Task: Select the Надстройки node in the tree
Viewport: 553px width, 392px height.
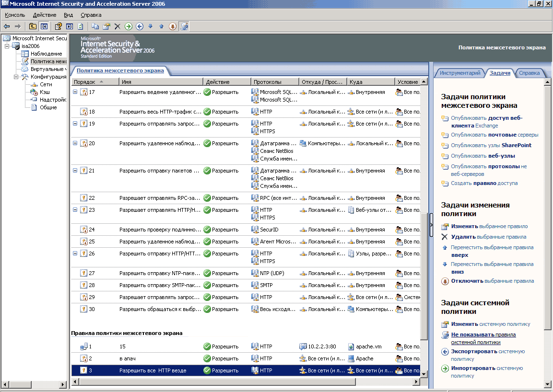Action: click(53, 100)
